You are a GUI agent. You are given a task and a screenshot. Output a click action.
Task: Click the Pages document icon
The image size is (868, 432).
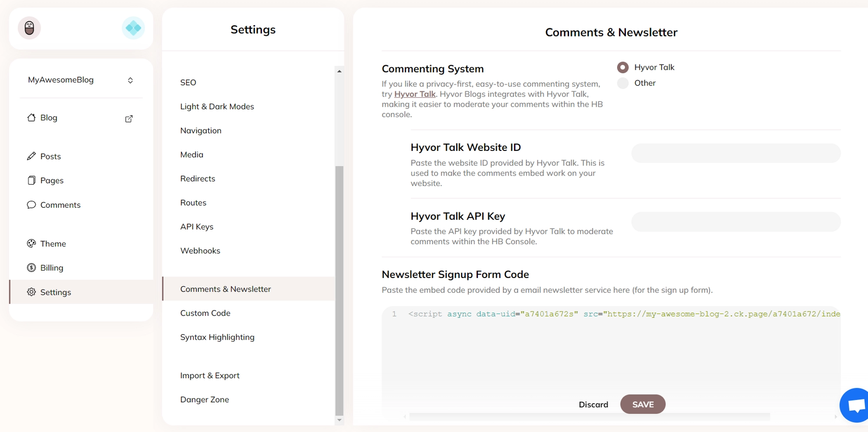pyautogui.click(x=31, y=180)
